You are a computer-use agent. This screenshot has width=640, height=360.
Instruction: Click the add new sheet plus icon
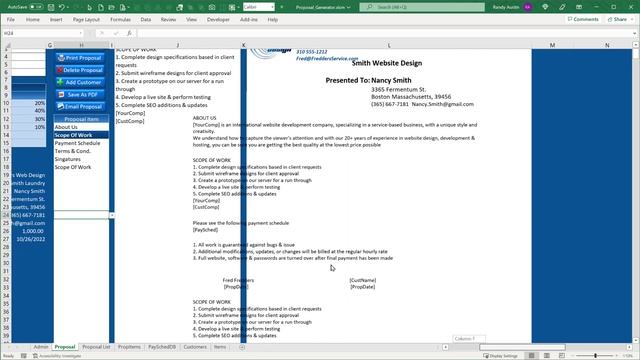click(242, 347)
